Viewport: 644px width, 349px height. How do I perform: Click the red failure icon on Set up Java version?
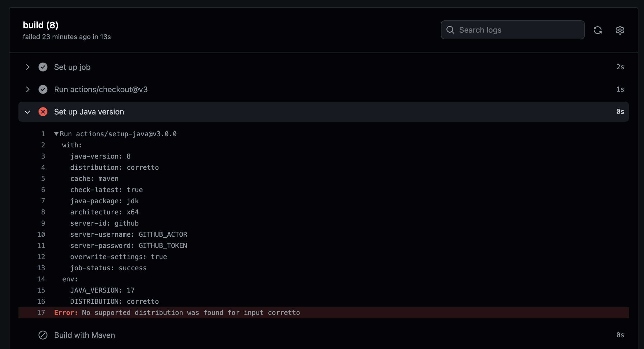coord(43,112)
